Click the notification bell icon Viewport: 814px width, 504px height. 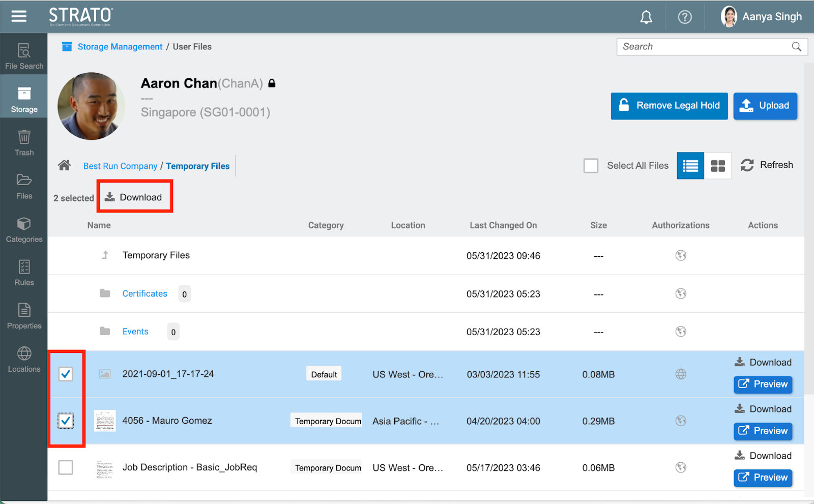coord(646,17)
